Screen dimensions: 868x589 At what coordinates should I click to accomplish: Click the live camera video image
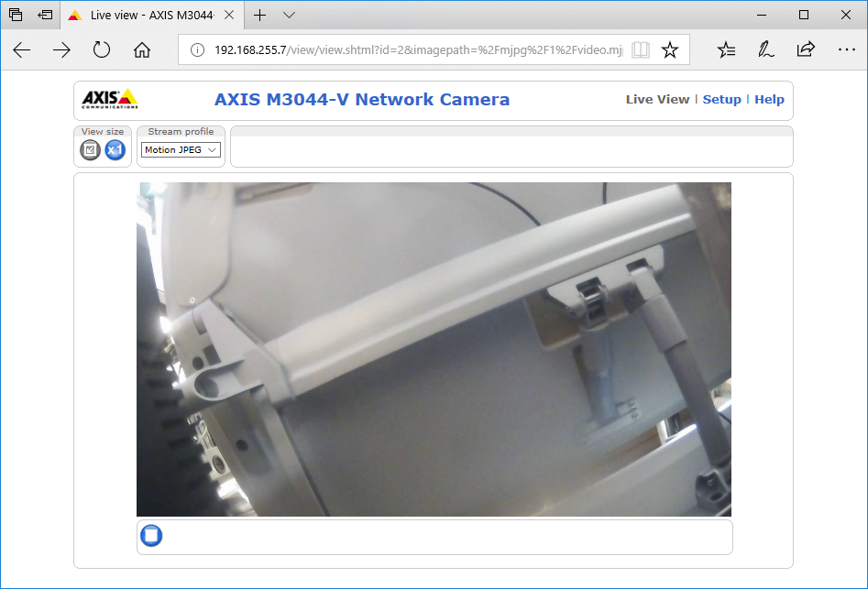pyautogui.click(x=434, y=350)
